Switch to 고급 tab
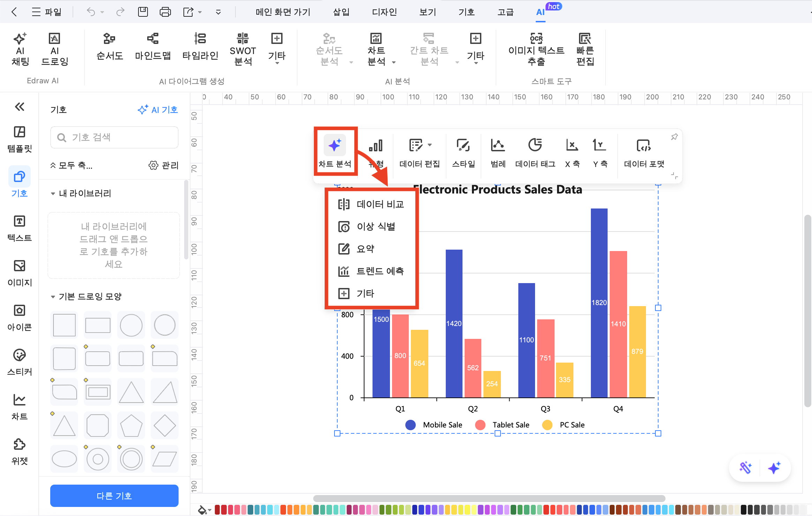The height and width of the screenshot is (516, 812). click(505, 12)
